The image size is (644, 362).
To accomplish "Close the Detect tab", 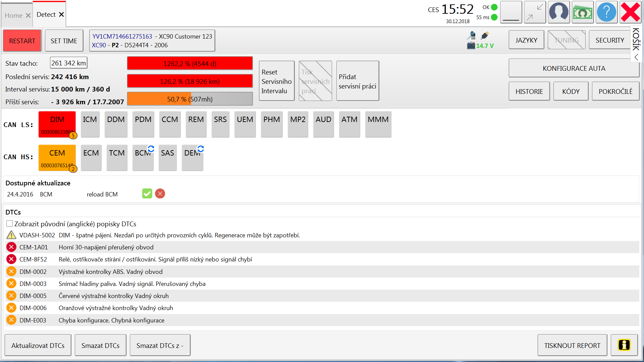I will 61,14.
